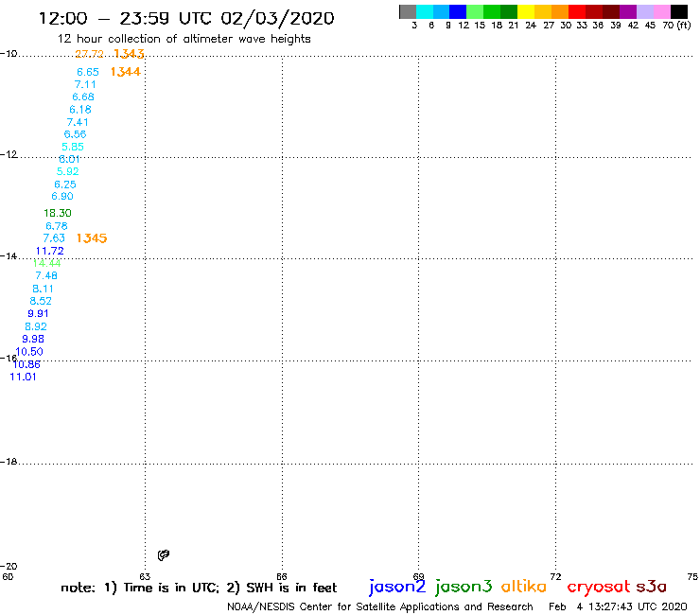Select the wave height value 7.41
The image size is (700, 615).
[78, 122]
